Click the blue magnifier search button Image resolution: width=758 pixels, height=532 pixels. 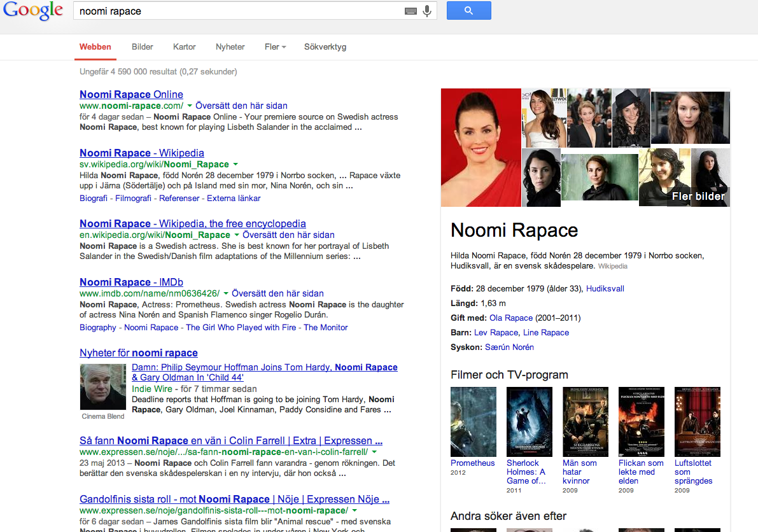[468, 11]
